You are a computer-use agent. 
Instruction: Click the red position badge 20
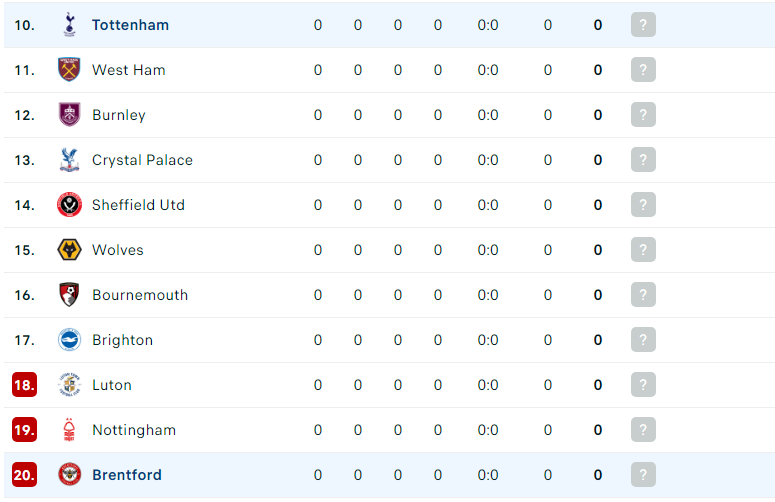24,474
